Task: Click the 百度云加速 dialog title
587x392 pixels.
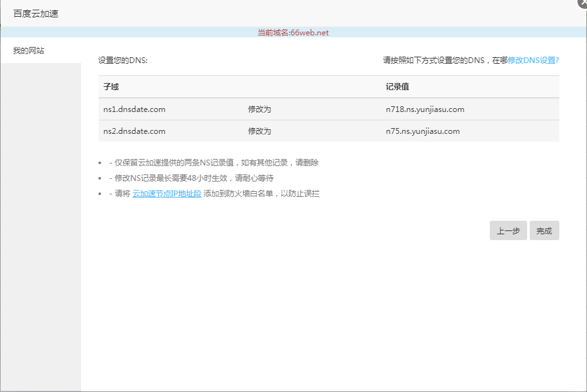Action: coord(36,14)
